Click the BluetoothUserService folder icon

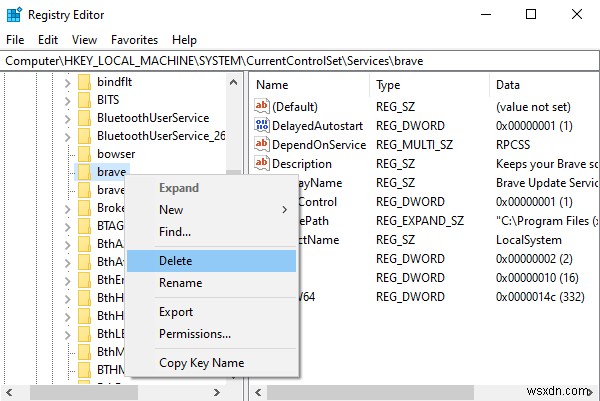point(84,118)
